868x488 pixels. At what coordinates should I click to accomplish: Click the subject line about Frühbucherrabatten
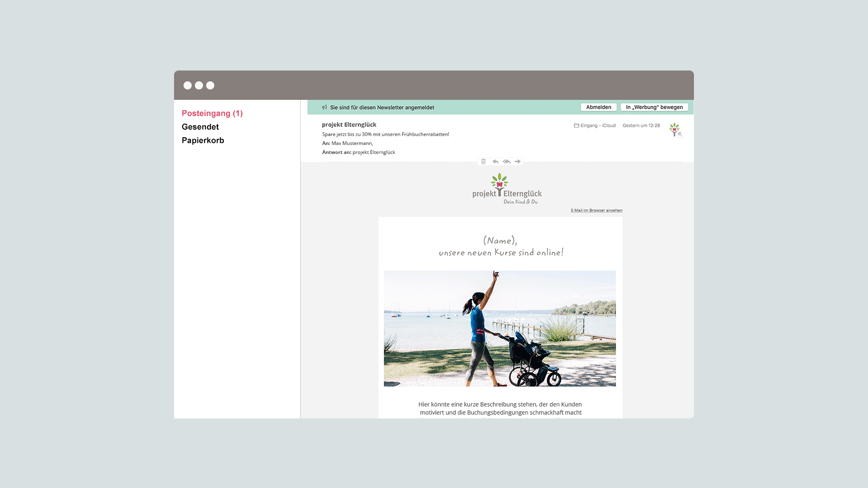(x=386, y=134)
